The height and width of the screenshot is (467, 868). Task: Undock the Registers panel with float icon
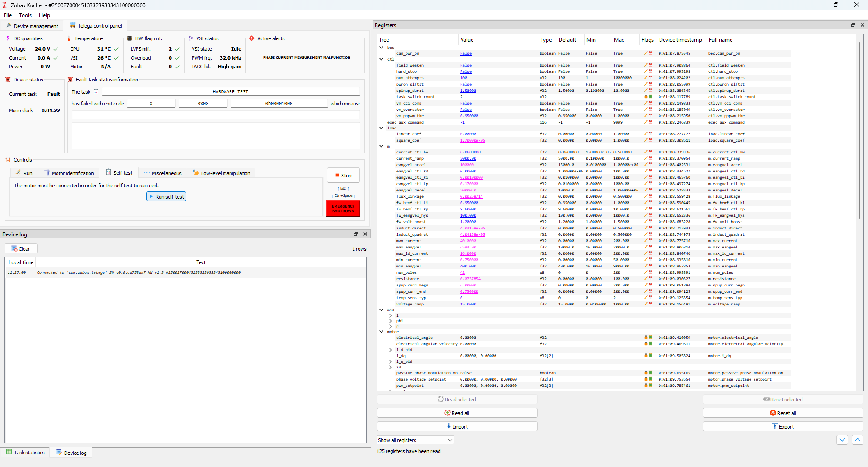pyautogui.click(x=853, y=25)
